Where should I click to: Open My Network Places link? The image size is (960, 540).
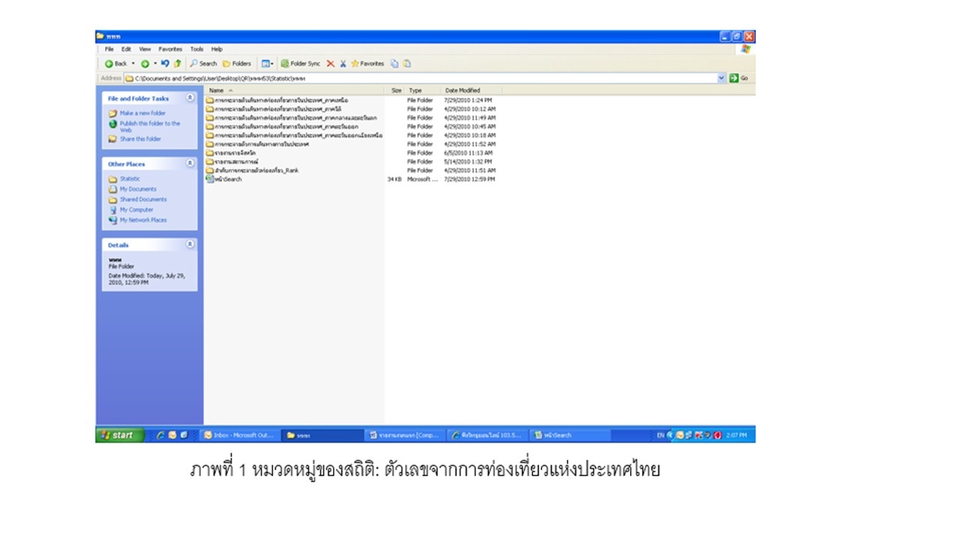click(x=143, y=220)
